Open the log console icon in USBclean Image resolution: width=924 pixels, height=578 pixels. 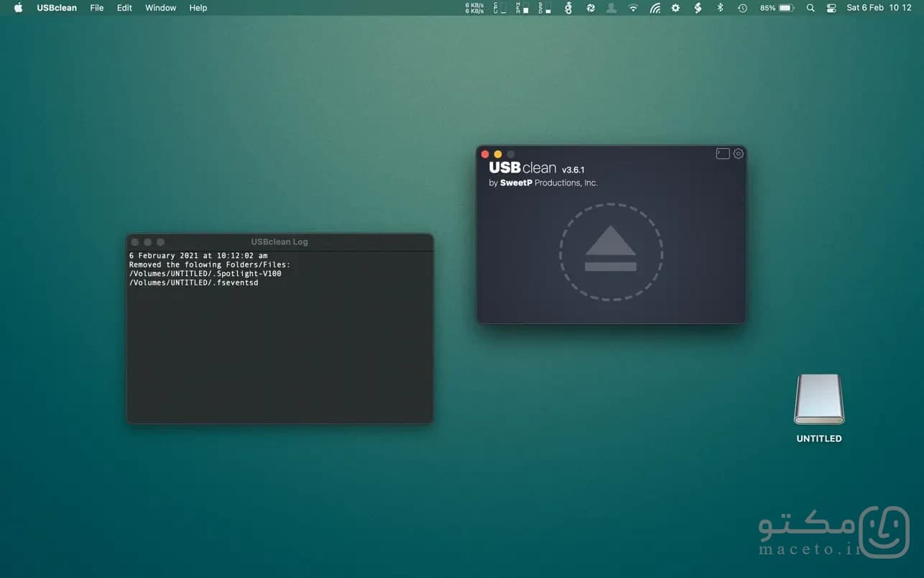[x=723, y=154]
